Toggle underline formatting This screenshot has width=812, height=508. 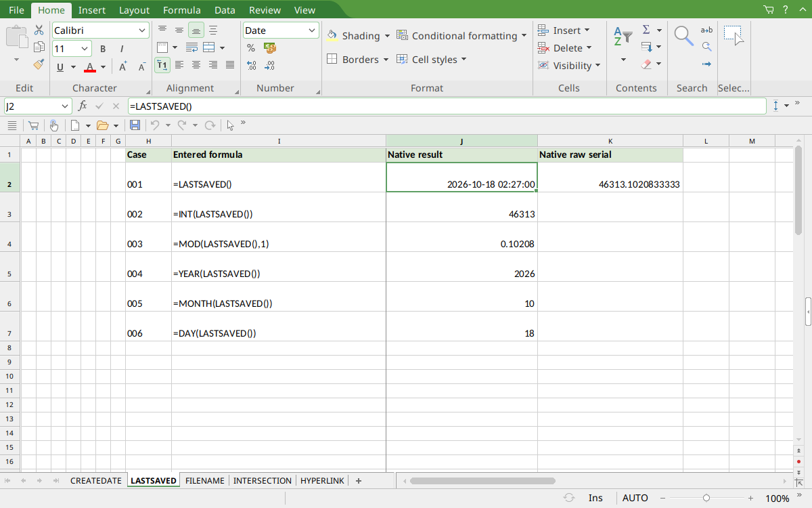(60, 66)
